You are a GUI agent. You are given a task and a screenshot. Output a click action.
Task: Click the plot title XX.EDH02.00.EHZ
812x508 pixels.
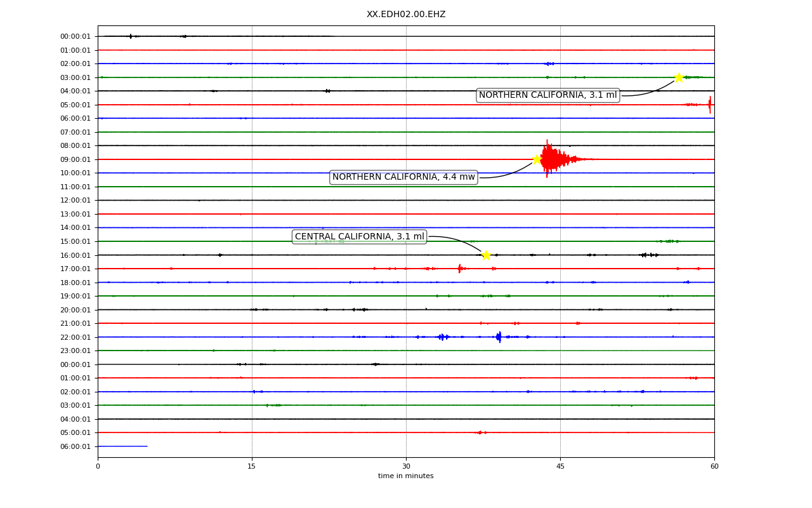406,15
